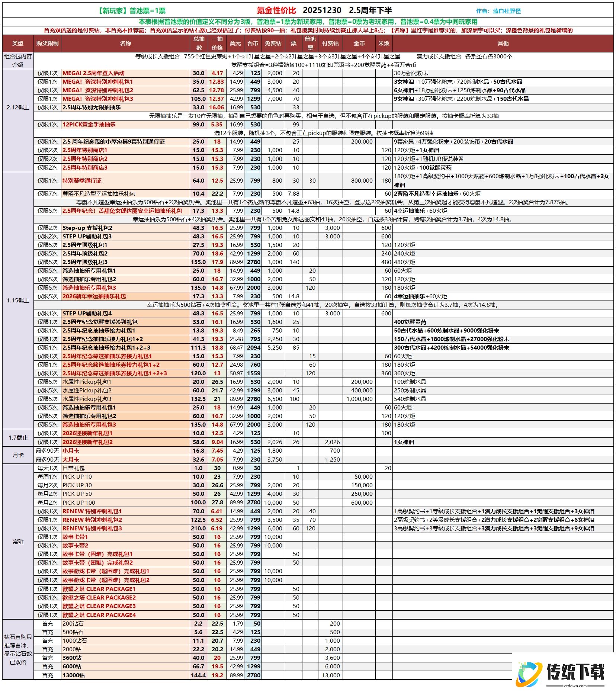Select the 其他 column header

[503, 44]
